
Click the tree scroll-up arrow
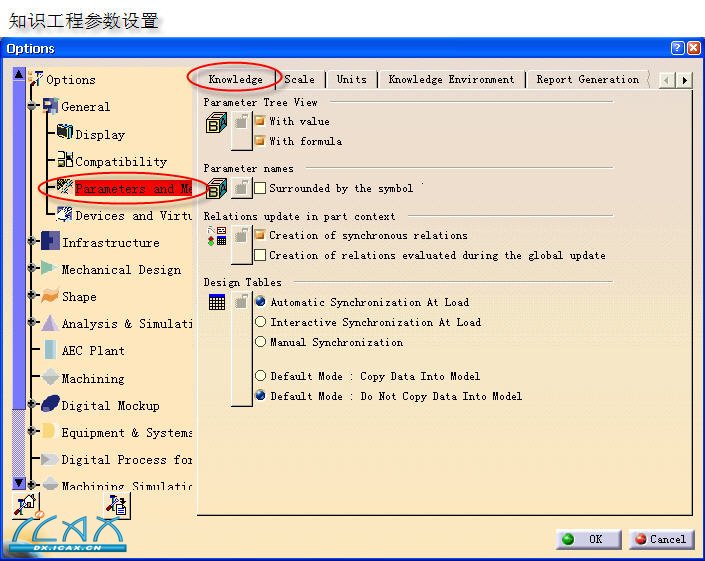(x=18, y=74)
